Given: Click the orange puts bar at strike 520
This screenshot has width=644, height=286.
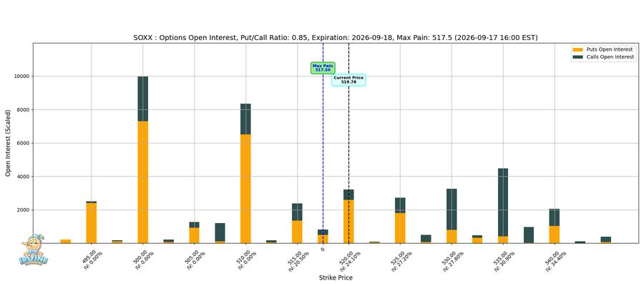Looking at the screenshot, I should coord(348,221).
